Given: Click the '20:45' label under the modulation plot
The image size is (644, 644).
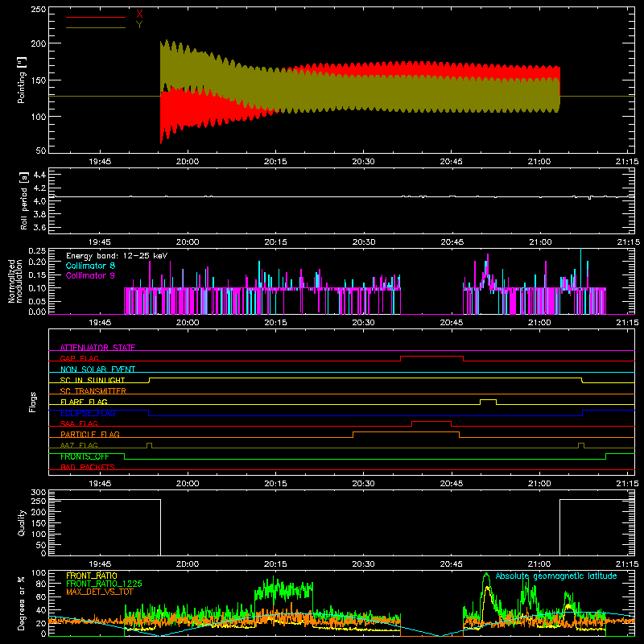Looking at the screenshot, I should pyautogui.click(x=452, y=323).
